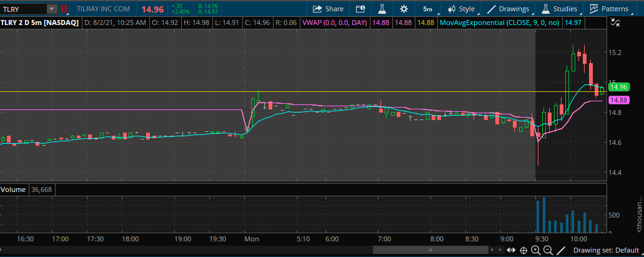This screenshot has height=257, width=644.
Task: Select the crosshair pointer icon
Action: pyautogui.click(x=523, y=250)
